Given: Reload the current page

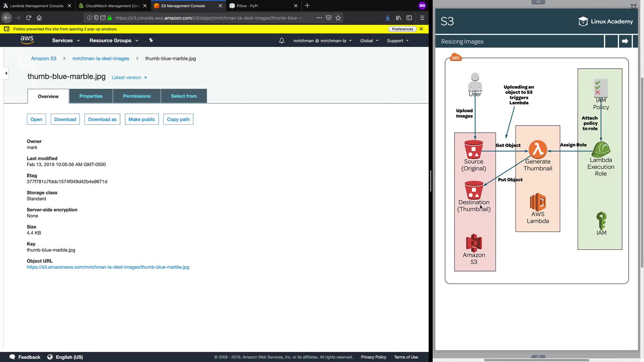Looking at the screenshot, I should point(29,18).
